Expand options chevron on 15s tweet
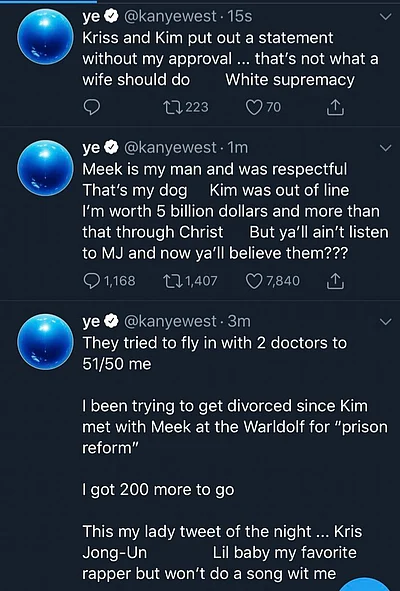 click(x=385, y=17)
